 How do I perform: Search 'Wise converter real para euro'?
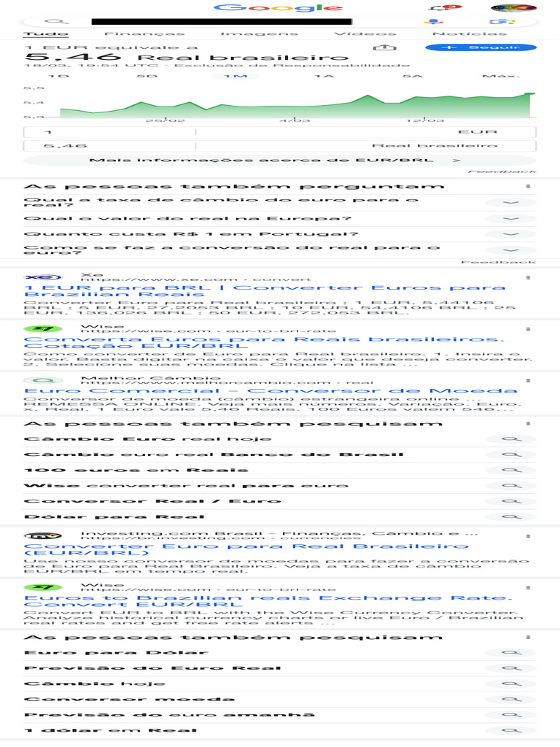tap(186, 485)
